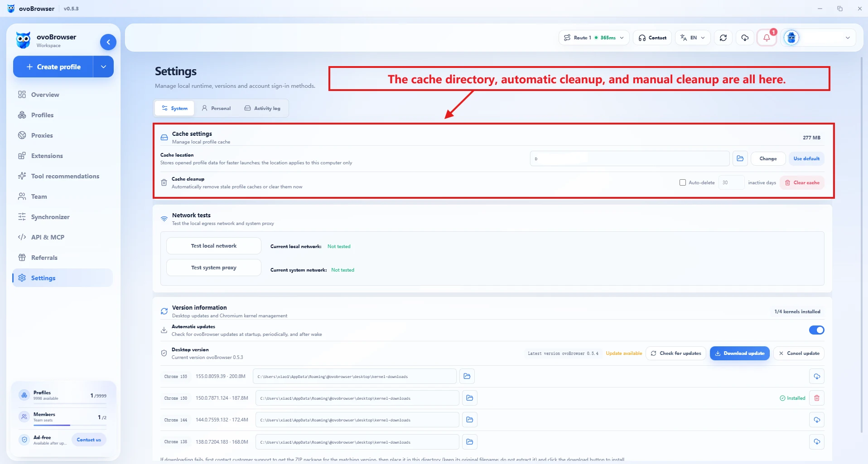Click the Network tests wifi icon

click(x=164, y=219)
